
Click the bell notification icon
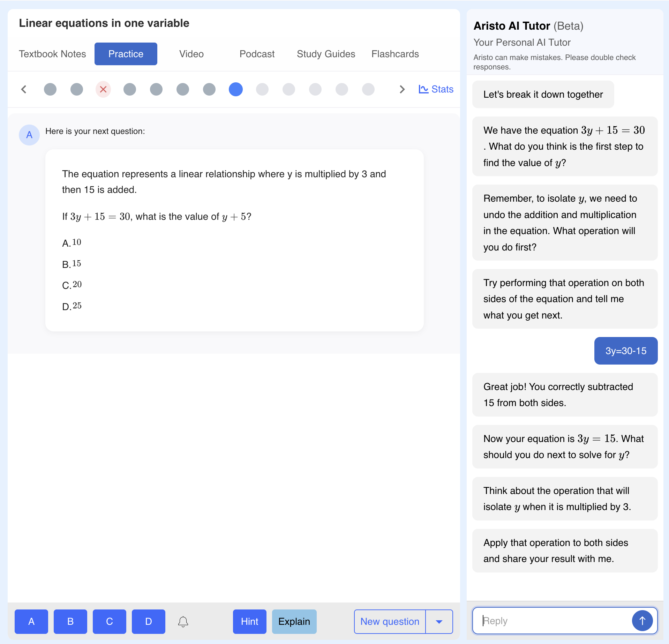tap(183, 621)
